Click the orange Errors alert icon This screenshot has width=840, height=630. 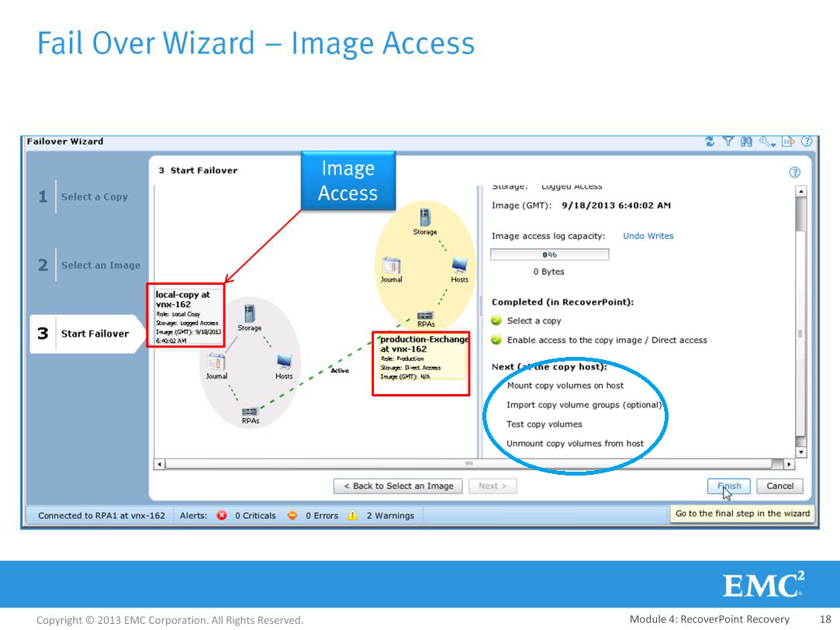pyautogui.click(x=292, y=515)
